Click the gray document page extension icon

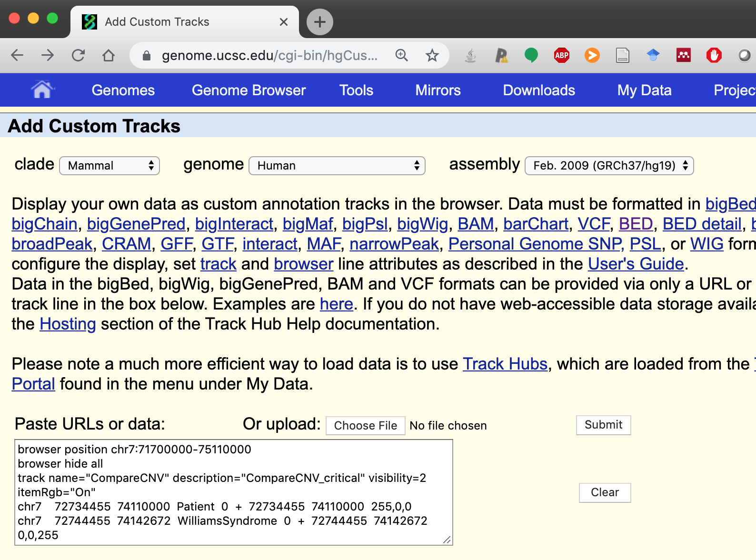[623, 56]
